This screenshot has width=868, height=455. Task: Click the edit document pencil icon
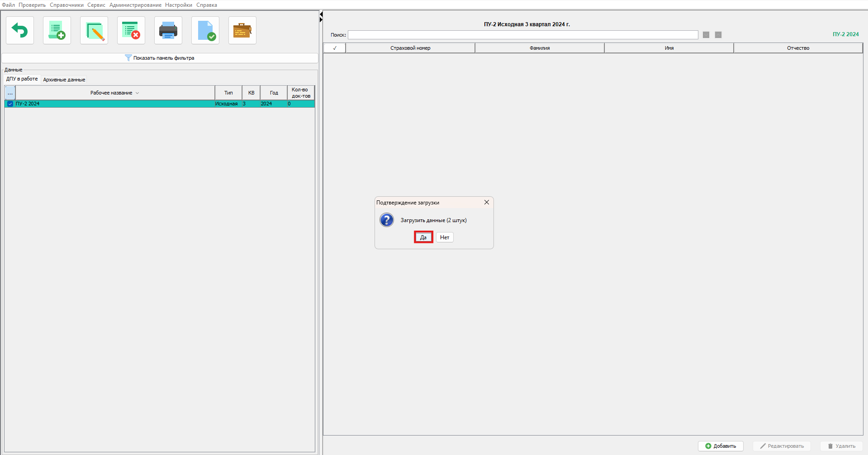point(94,31)
